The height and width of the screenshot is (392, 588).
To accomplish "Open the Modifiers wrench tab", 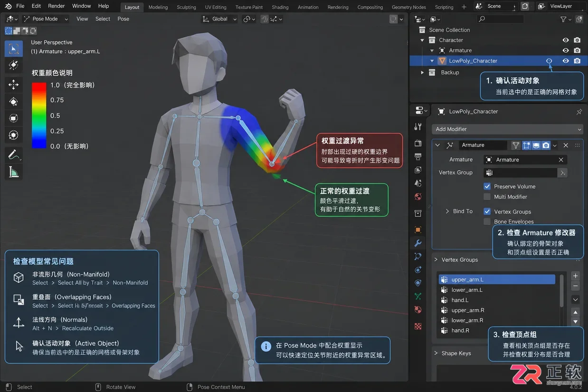I will (x=418, y=243).
